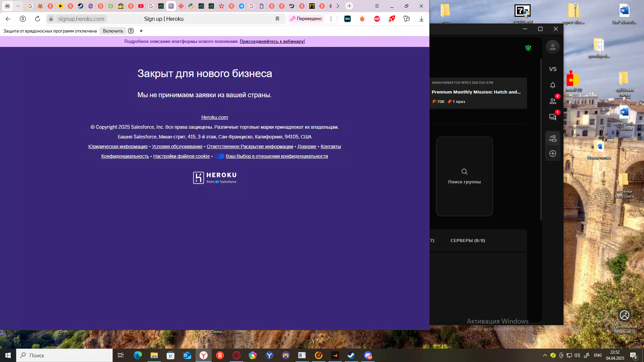Reload the Heroku page
Viewport: 644px width, 362px height.
(x=38, y=19)
